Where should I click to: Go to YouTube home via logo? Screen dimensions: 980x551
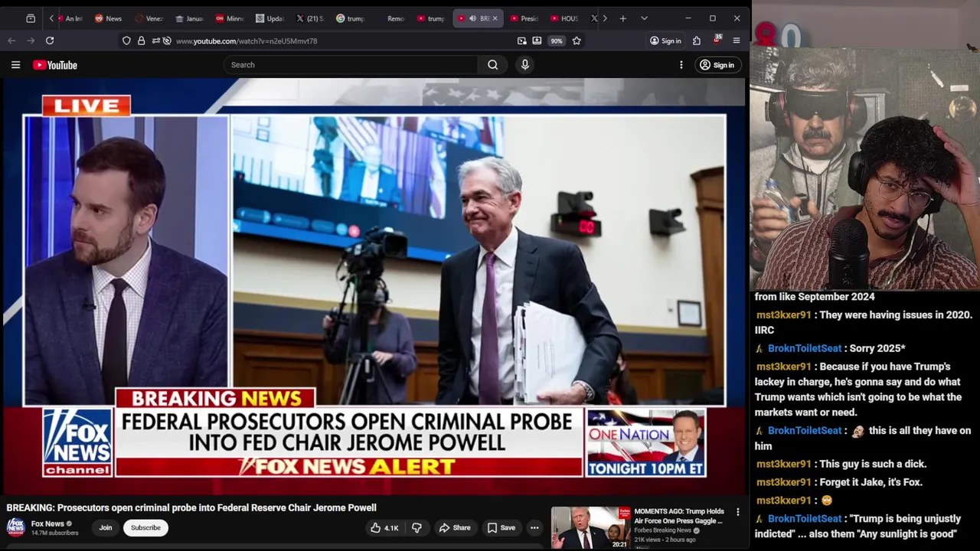point(55,65)
